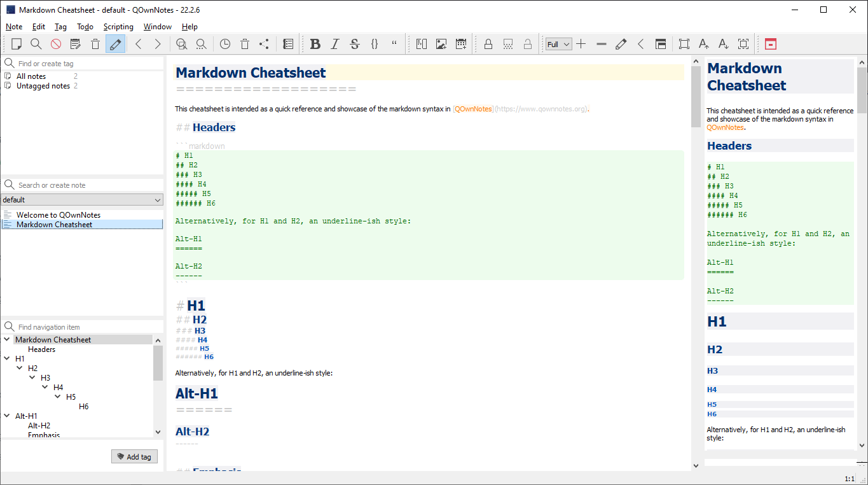
Task: Open the todo list icon
Action: 288,44
